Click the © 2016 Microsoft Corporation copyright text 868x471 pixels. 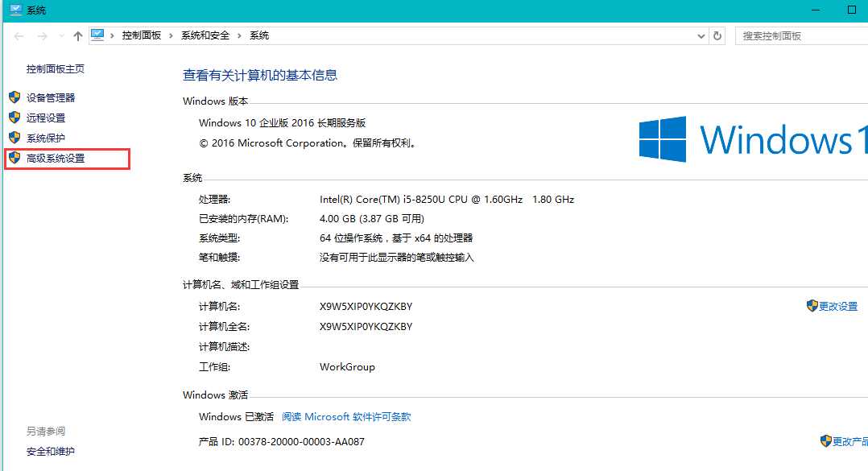tap(308, 143)
